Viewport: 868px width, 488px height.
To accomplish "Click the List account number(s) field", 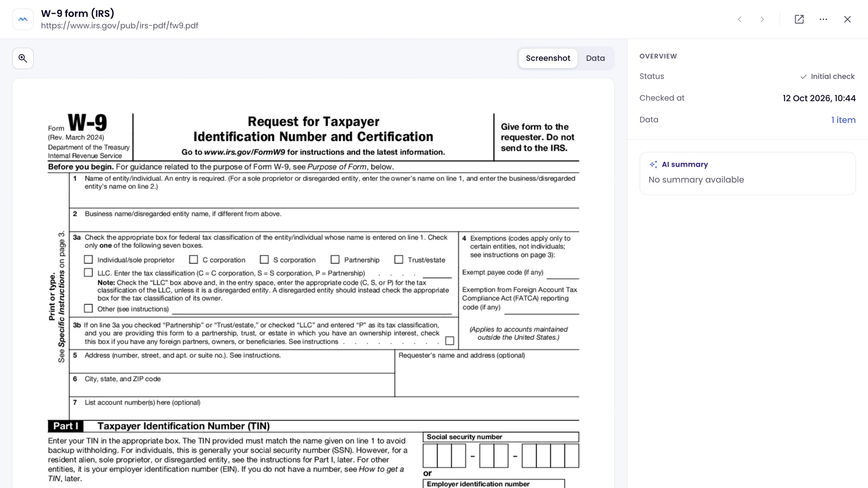I will click(324, 408).
